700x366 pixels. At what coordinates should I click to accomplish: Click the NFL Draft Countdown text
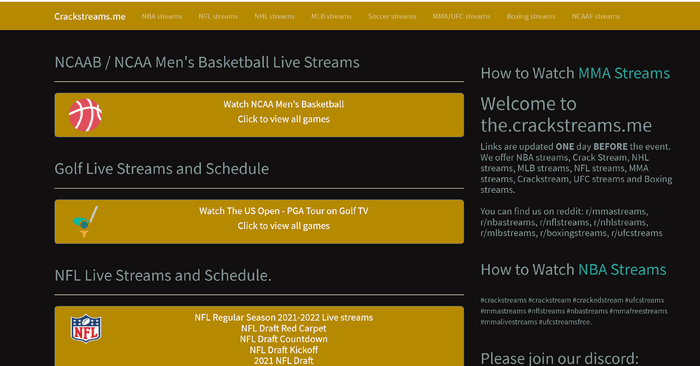click(283, 339)
